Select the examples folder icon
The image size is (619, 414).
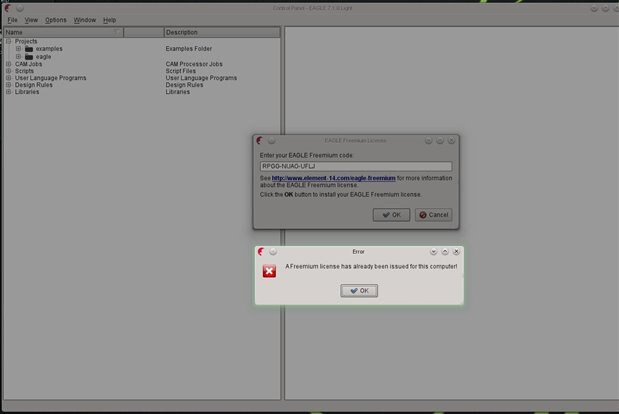coord(29,49)
